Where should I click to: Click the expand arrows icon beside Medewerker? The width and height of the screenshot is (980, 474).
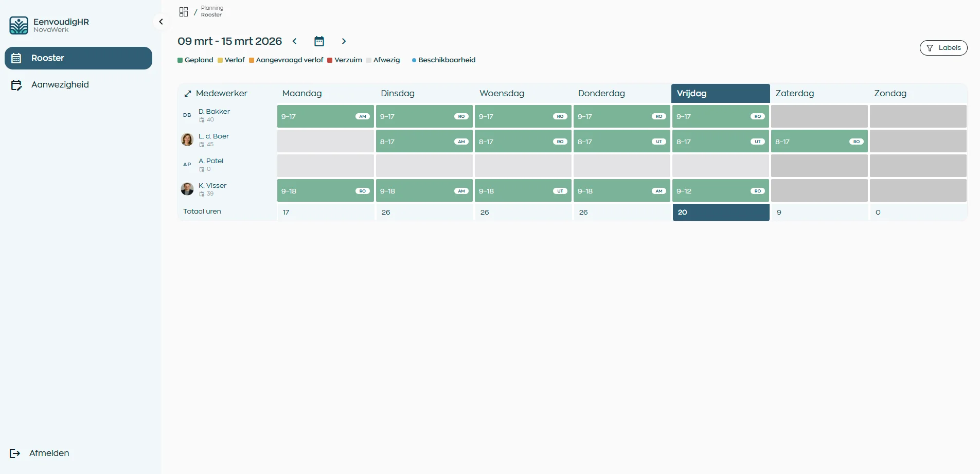188,93
